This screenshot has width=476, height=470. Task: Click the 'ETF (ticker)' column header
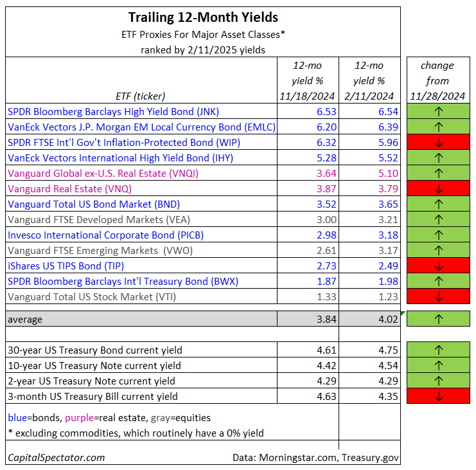coord(141,96)
